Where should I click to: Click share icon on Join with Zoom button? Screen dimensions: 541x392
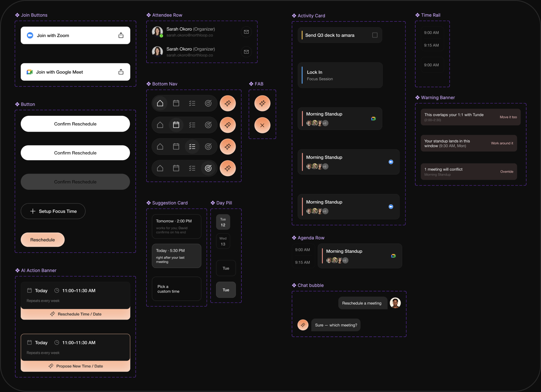121,35
